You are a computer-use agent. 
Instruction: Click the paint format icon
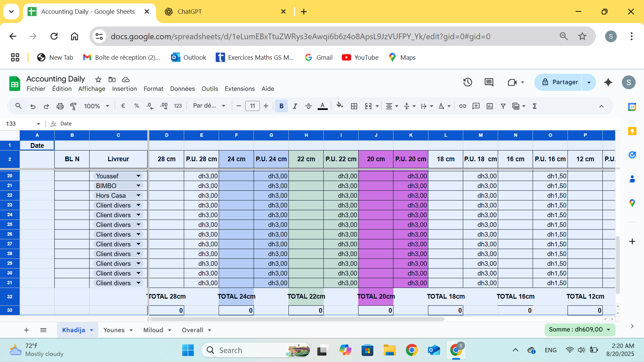(73, 106)
